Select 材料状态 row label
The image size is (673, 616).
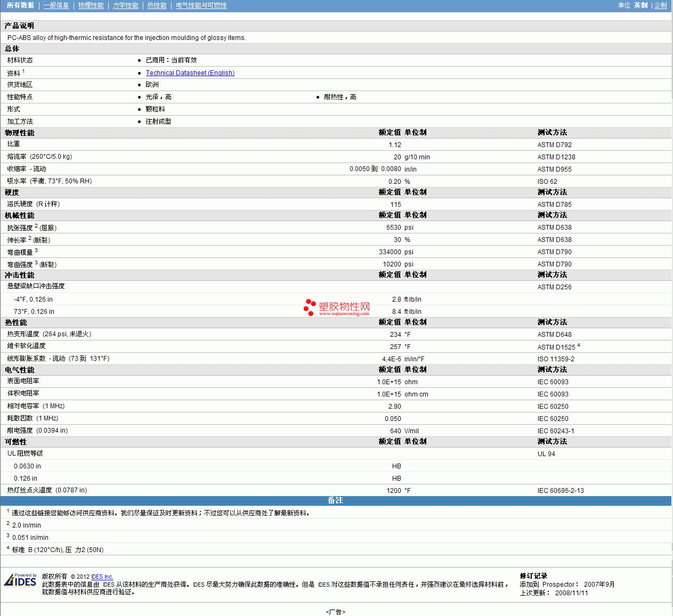[x=20, y=60]
